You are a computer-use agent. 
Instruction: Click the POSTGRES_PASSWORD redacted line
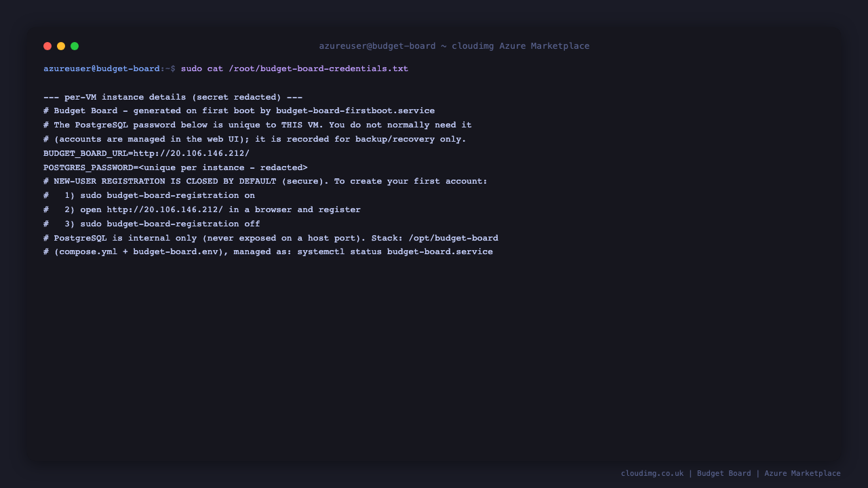tap(176, 167)
